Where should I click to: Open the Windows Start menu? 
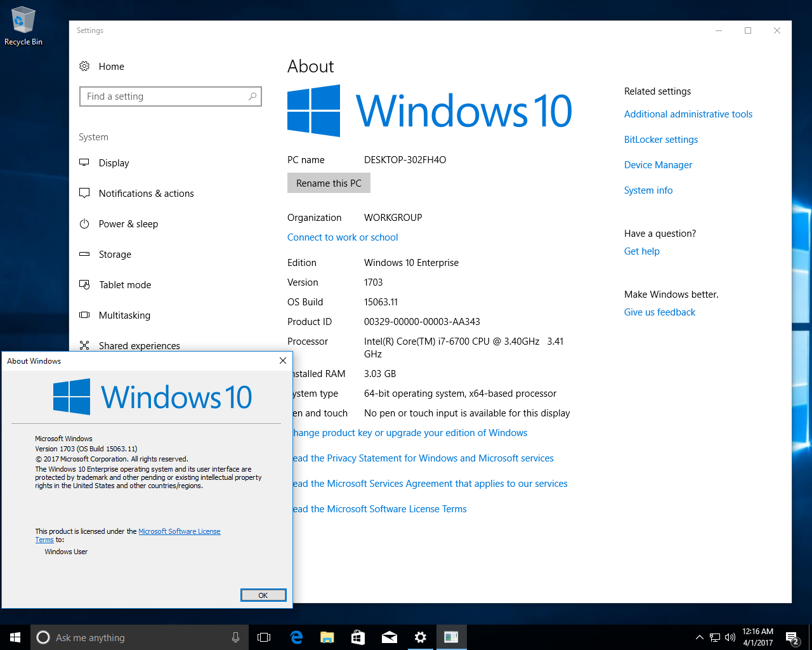coord(15,637)
